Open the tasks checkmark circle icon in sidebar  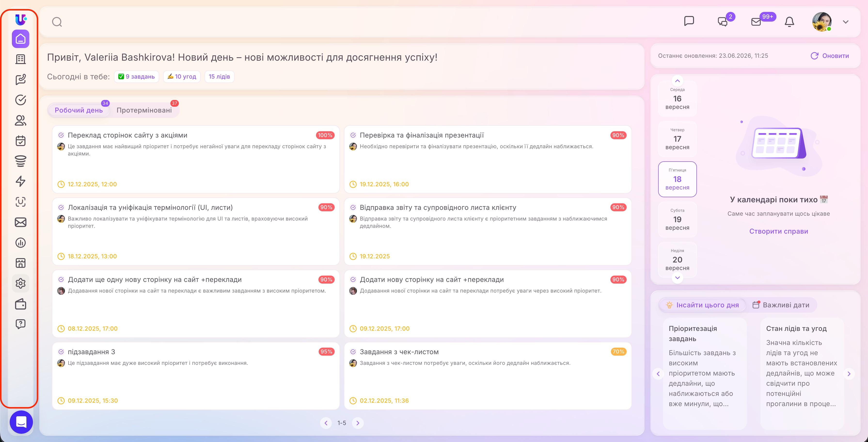coord(21,100)
